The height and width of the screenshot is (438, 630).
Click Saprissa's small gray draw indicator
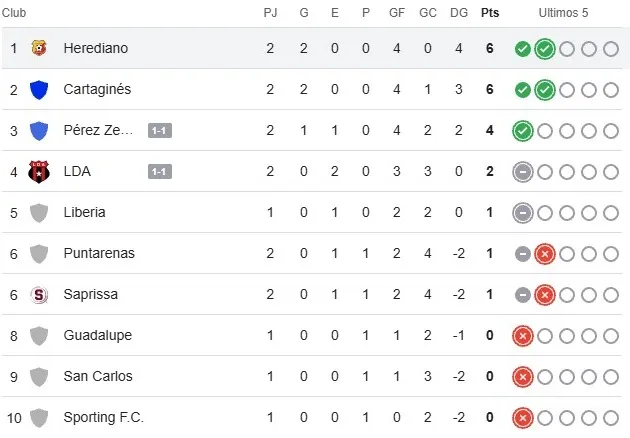pos(522,294)
